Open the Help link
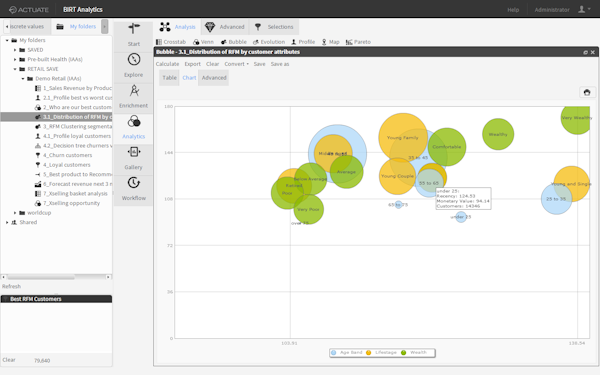This screenshot has width=600, height=375. (513, 10)
